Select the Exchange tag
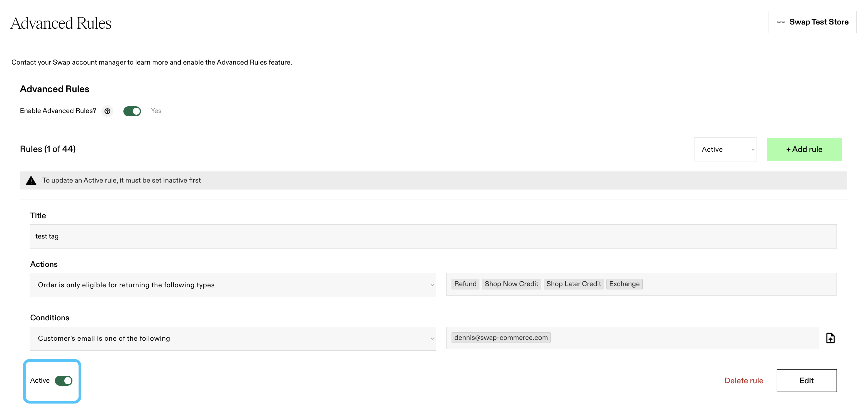 (x=624, y=284)
